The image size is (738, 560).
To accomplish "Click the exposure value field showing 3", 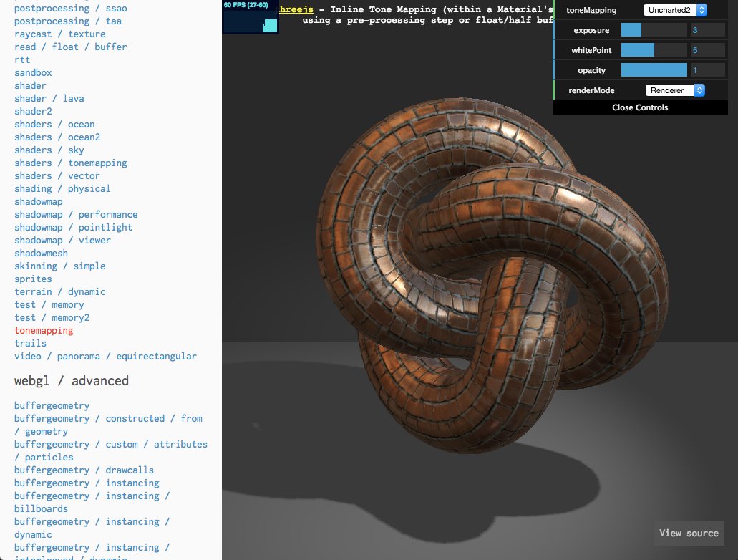I will [707, 30].
